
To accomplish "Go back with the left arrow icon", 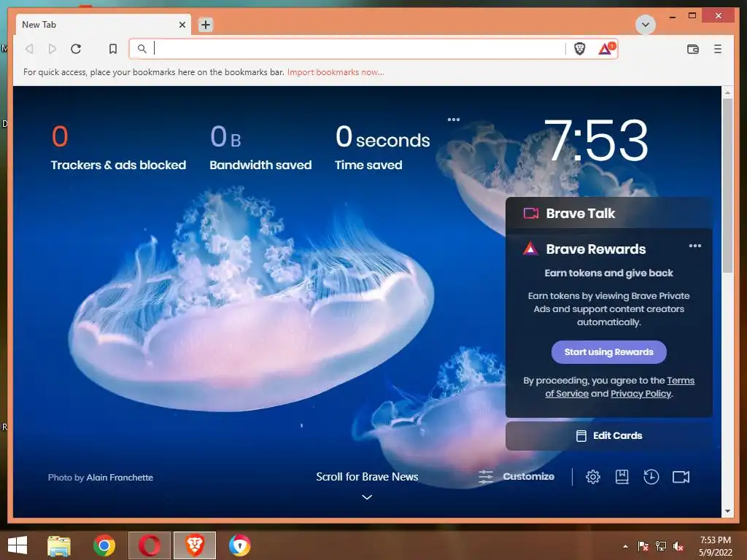I will coord(29,49).
